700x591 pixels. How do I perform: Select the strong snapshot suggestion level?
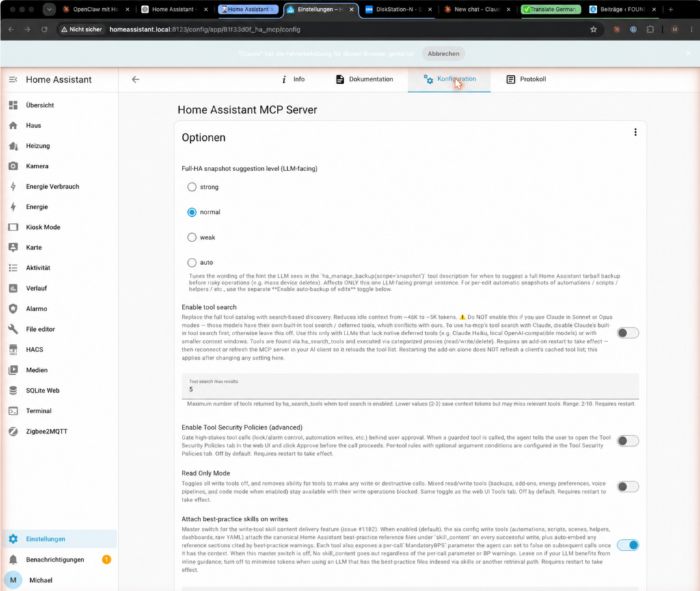pos(191,187)
